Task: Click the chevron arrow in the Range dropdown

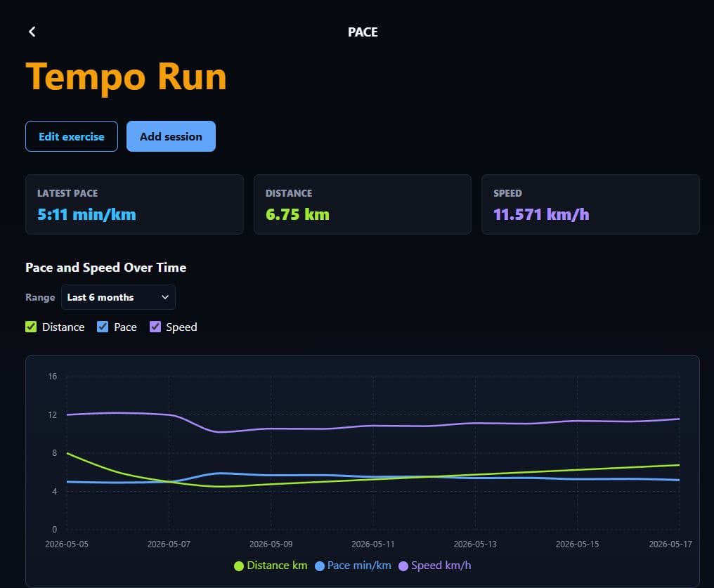Action: [x=165, y=297]
